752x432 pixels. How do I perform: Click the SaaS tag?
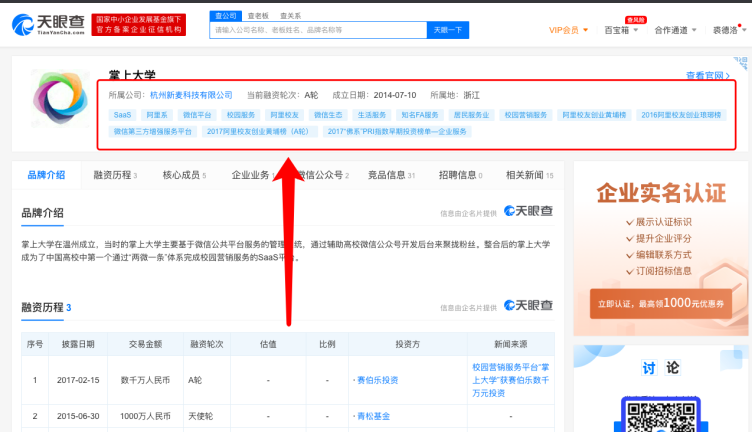(122, 115)
